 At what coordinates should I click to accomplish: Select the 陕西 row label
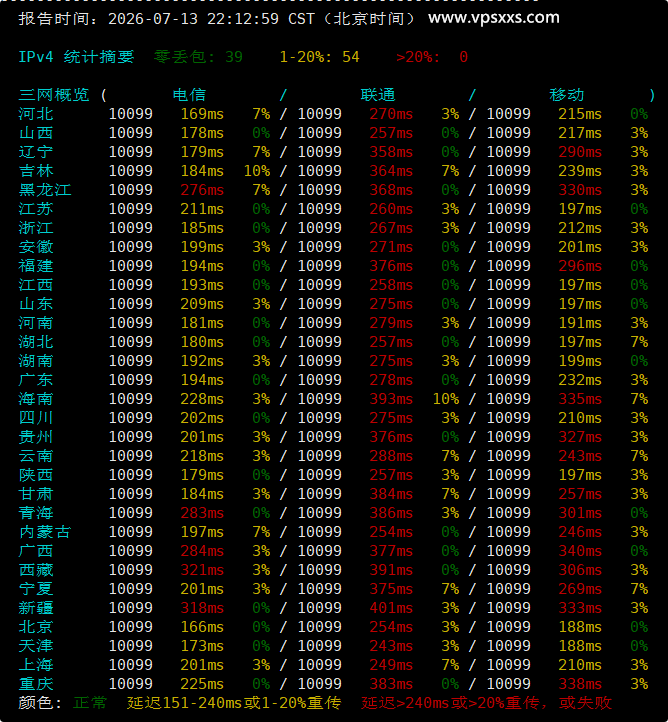pos(36,475)
